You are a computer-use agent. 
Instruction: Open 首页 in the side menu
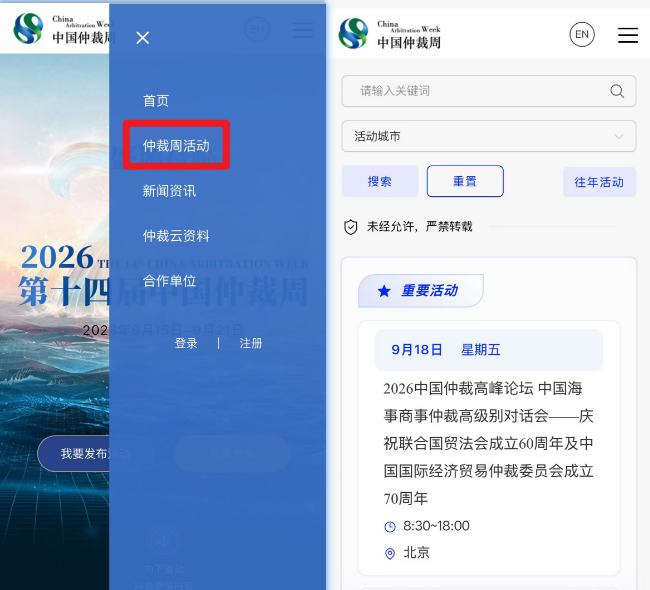click(156, 101)
